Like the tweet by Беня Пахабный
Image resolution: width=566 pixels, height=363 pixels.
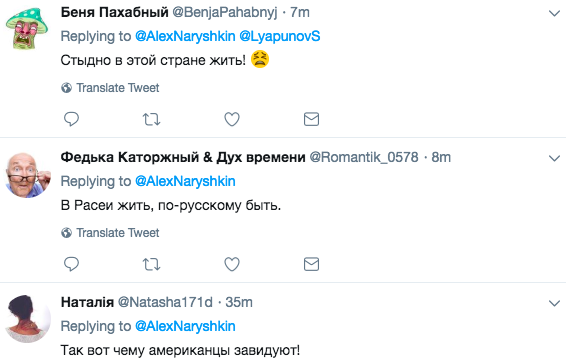[x=232, y=119]
